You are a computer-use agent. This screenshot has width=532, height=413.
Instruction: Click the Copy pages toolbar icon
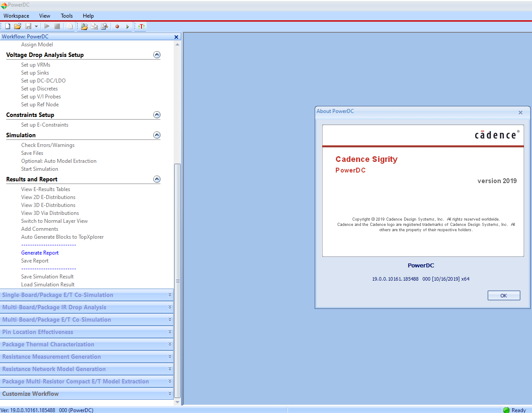coord(70,26)
